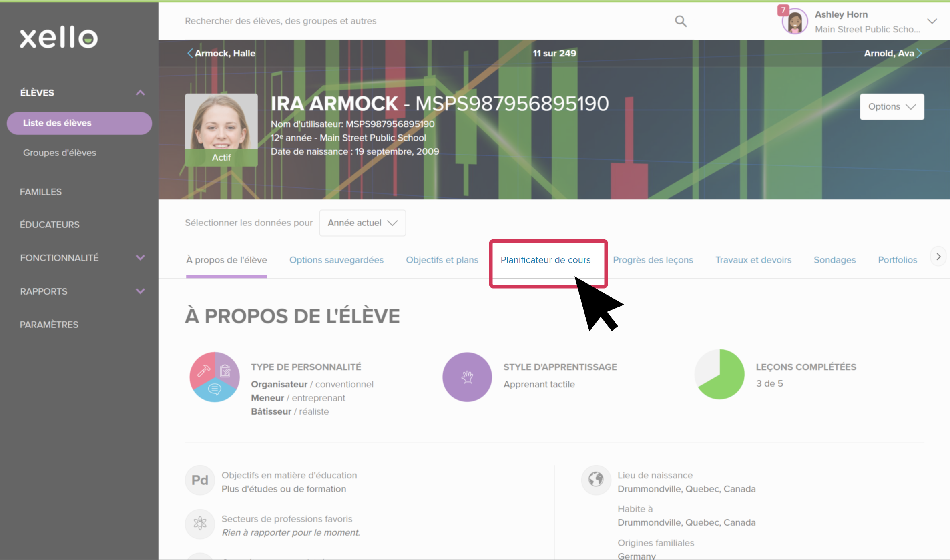Click the student search input field
950x560 pixels.
400,21
